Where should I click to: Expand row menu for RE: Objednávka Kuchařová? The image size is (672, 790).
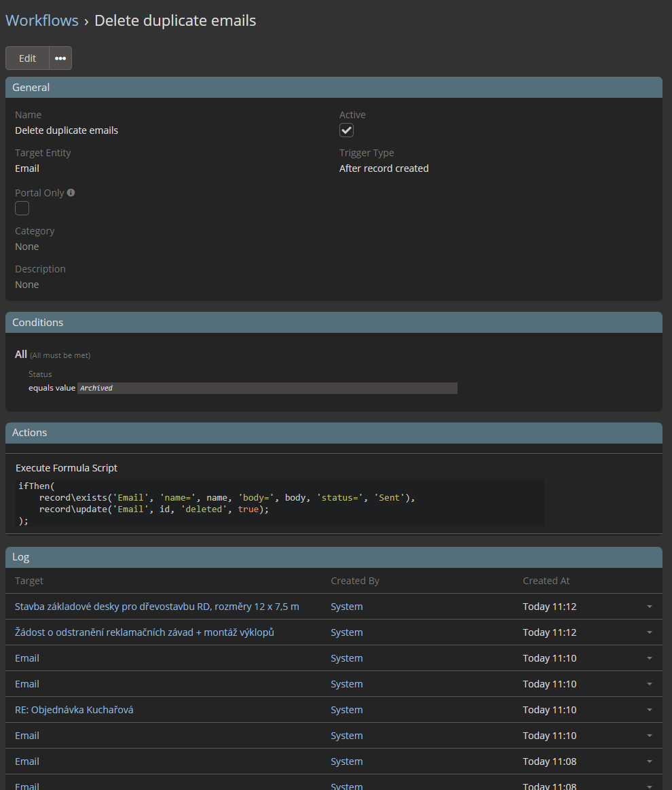click(x=649, y=710)
